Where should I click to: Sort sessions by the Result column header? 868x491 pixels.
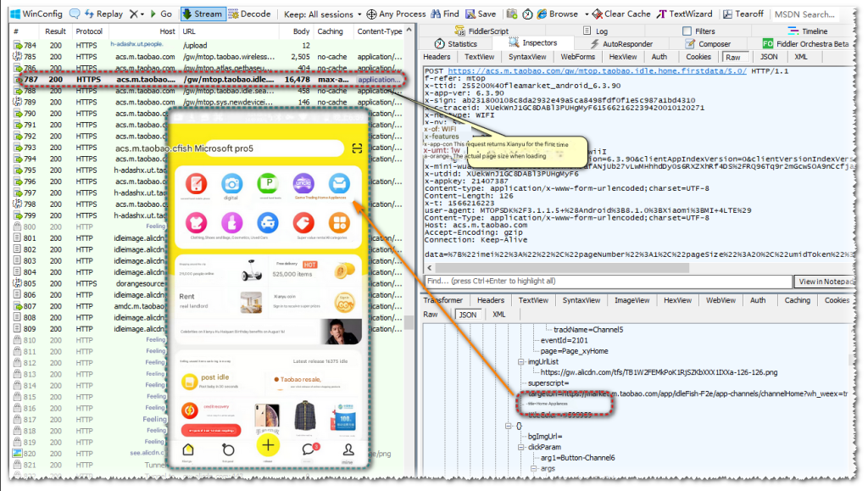point(55,31)
